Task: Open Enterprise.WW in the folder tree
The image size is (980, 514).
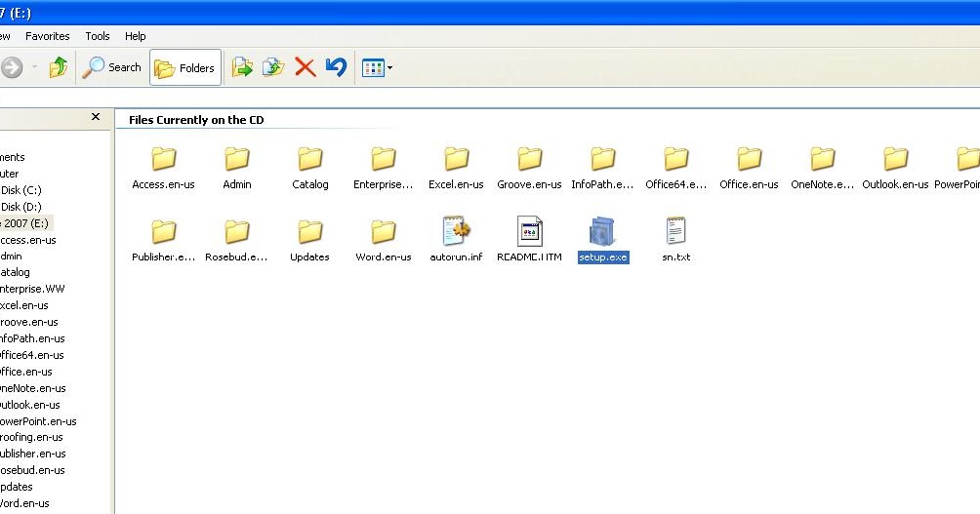Action: [32, 289]
